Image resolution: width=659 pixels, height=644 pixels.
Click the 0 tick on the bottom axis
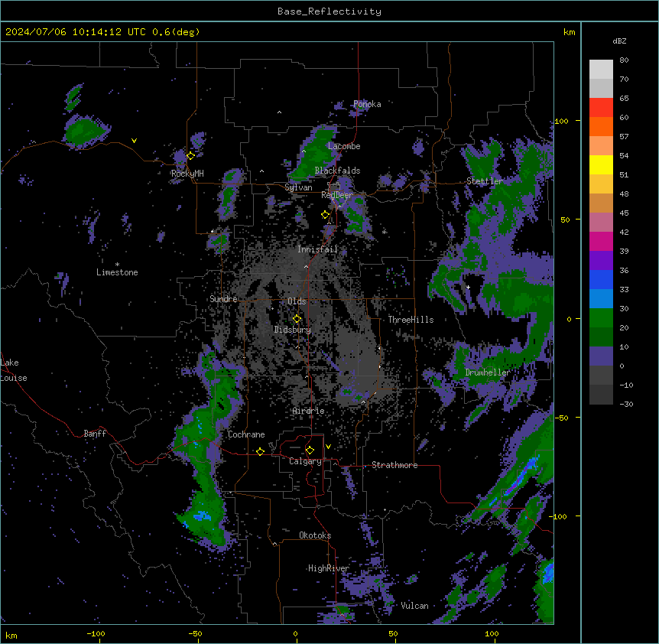click(x=295, y=633)
